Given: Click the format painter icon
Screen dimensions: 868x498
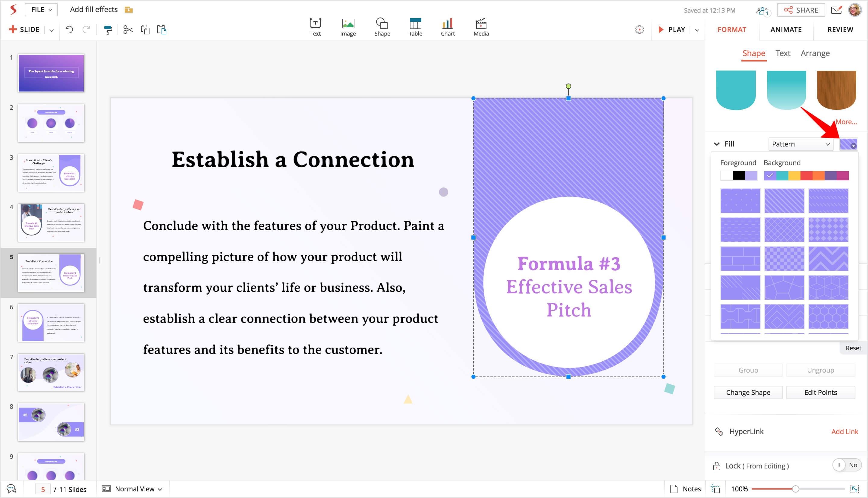Looking at the screenshot, I should coord(108,30).
